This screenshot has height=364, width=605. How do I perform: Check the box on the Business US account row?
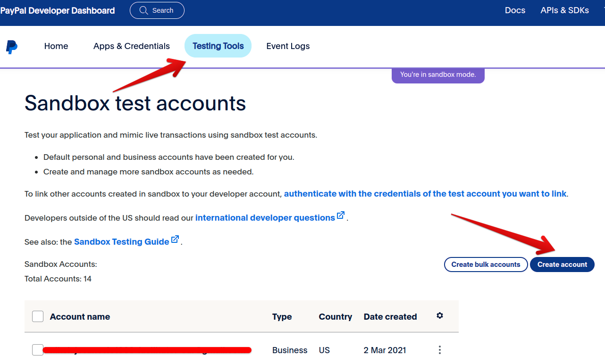coord(38,350)
